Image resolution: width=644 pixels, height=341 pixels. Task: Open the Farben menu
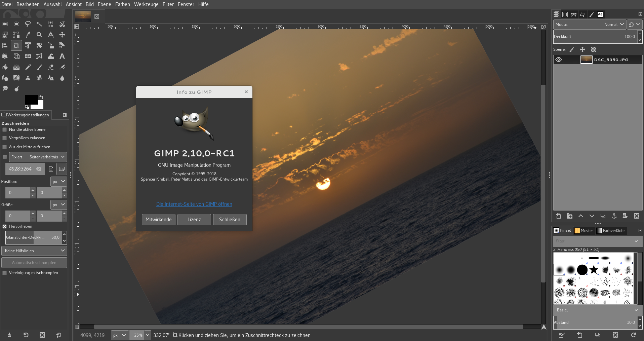(122, 4)
